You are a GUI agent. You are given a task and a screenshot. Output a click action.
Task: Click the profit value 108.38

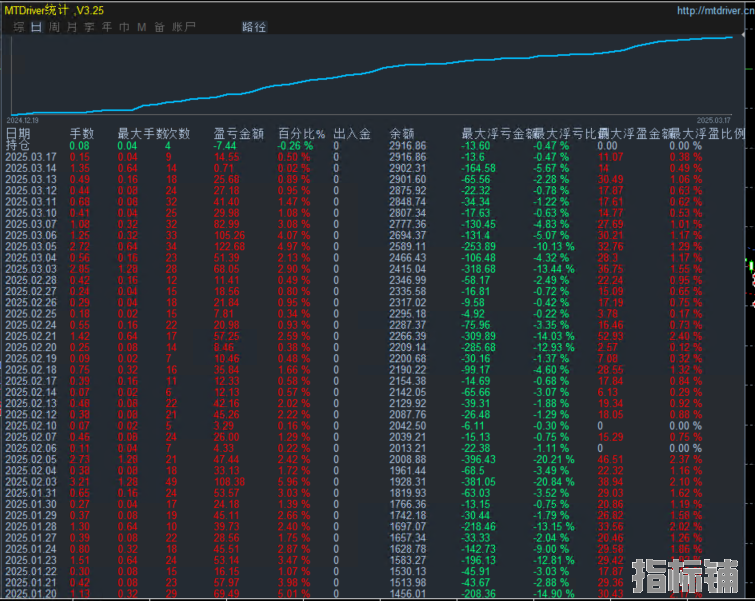[x=229, y=482]
